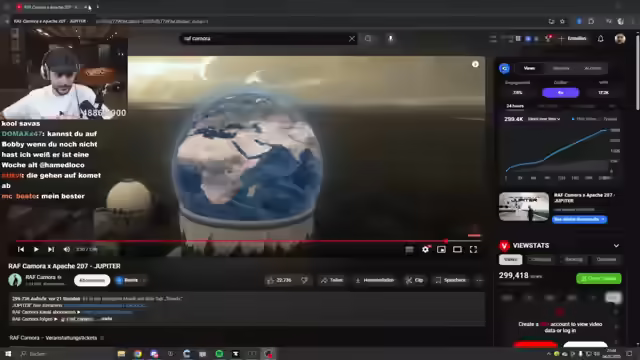
Task: Skip to the previous video
Action: coord(21,249)
